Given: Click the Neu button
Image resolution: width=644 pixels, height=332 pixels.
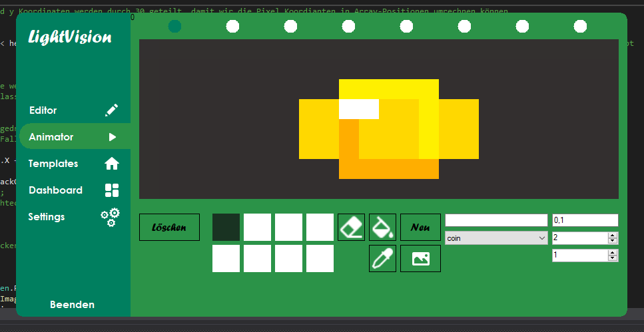Looking at the screenshot, I should pos(421,227).
